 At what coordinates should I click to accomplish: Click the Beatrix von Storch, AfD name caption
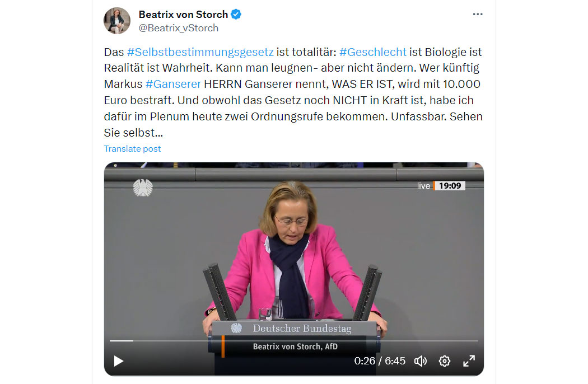pyautogui.click(x=295, y=346)
